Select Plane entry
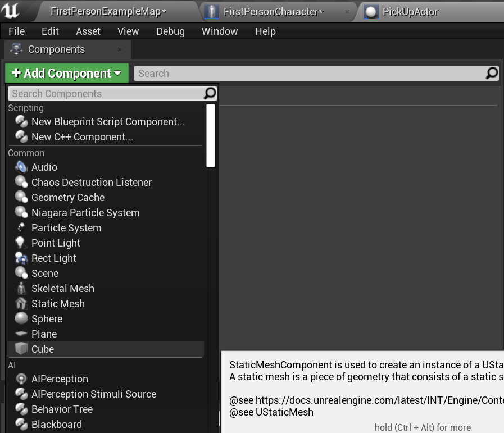 [x=105, y=334]
